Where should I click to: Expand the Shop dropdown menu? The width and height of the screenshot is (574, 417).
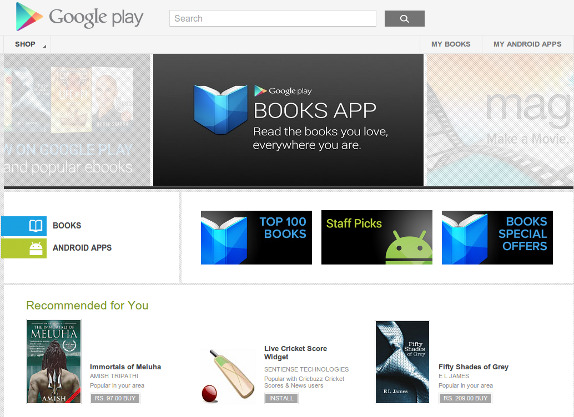click(27, 44)
